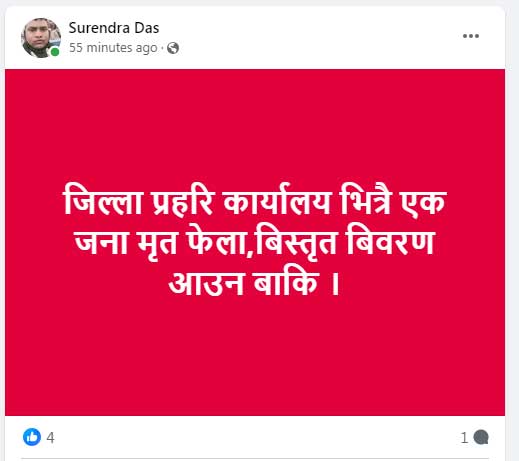
Task: Click the post line starting "जिल्ला प्रहरि"
Action: pos(254,201)
